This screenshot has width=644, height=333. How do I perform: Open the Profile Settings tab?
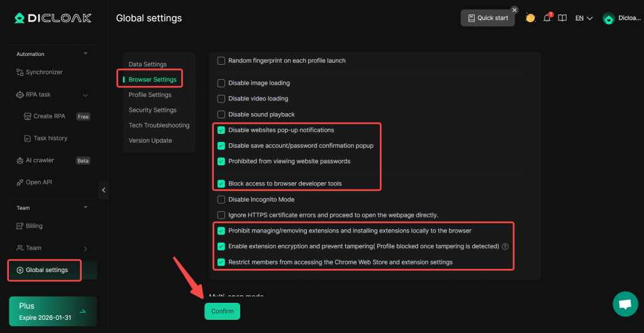pos(150,95)
